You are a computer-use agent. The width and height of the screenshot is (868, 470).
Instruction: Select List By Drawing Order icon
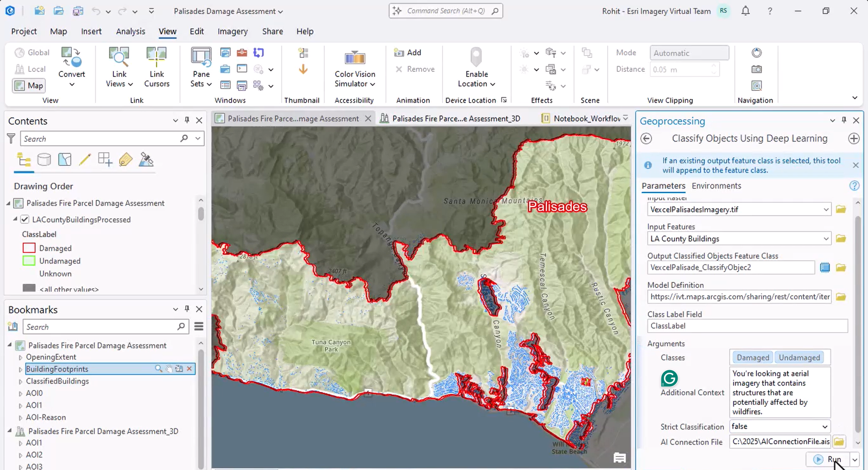pyautogui.click(x=24, y=160)
